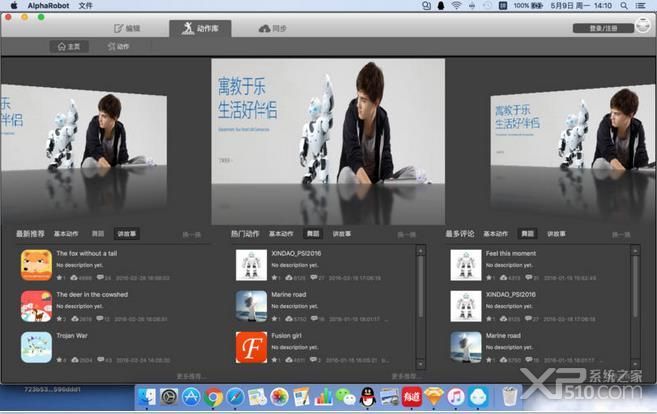This screenshot has height=414, width=657.
Task: Bring the left carousel banner forward
Action: point(84,128)
